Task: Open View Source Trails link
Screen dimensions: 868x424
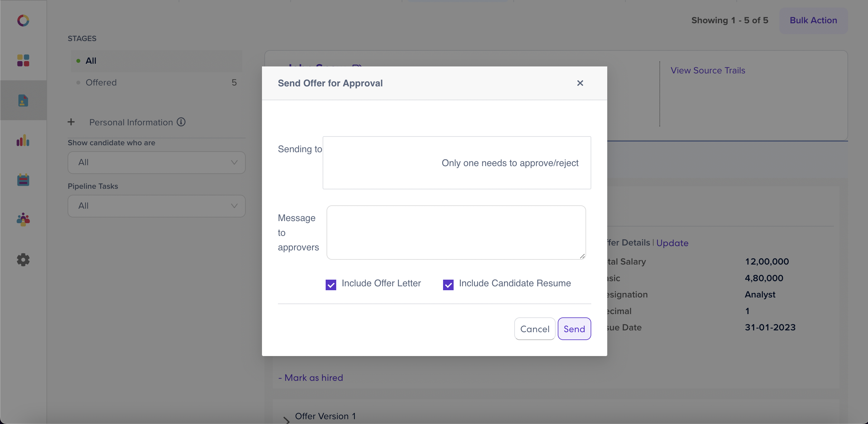Action: click(x=708, y=70)
